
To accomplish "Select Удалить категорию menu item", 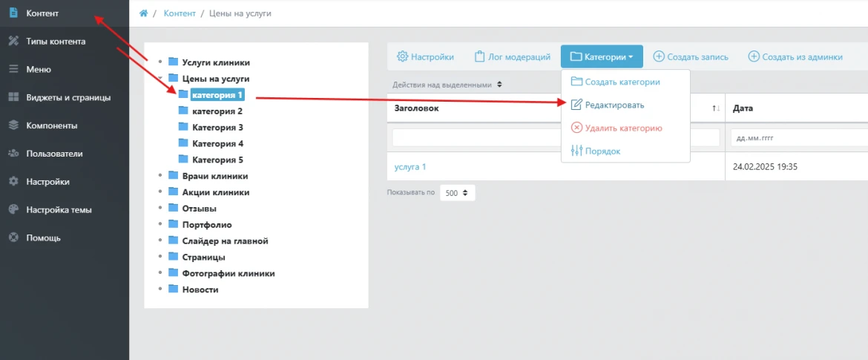I will (x=622, y=128).
